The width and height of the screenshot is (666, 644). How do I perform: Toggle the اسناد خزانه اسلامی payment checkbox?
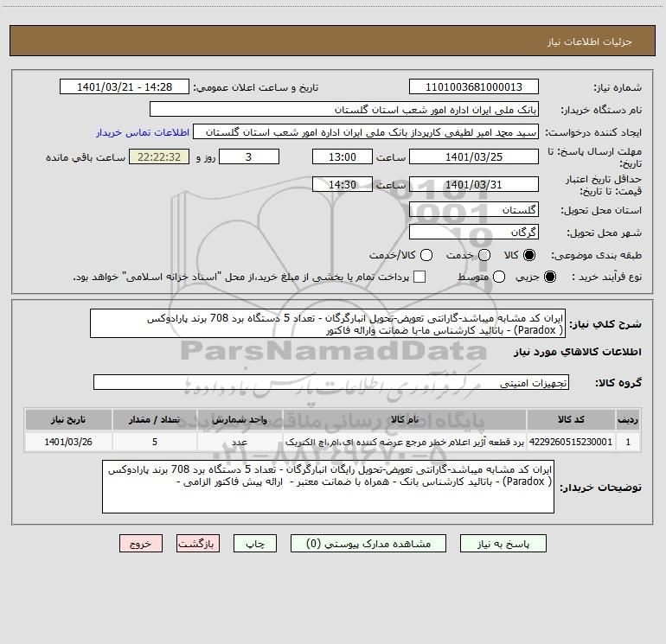coord(419,277)
